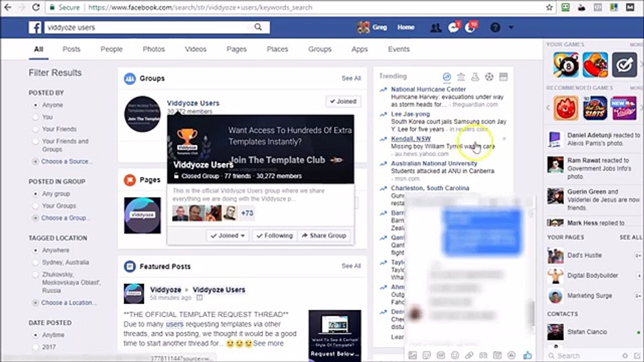Bookmark this page with the star icon
The height and width of the screenshot is (362, 644).
[549, 8]
